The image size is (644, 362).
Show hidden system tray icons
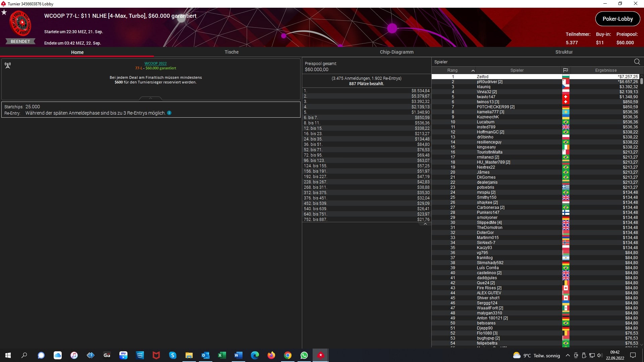tap(568, 355)
